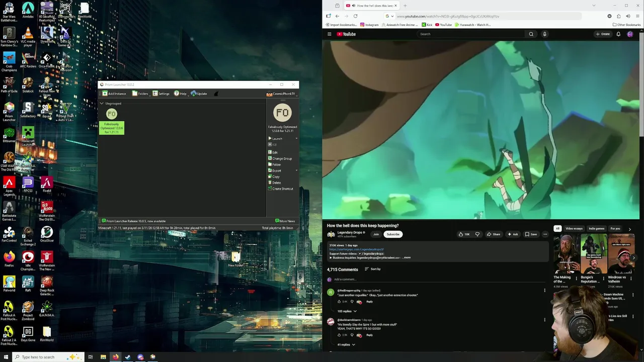Save the video to a playlist
This screenshot has width=644, height=362.
[x=531, y=234]
